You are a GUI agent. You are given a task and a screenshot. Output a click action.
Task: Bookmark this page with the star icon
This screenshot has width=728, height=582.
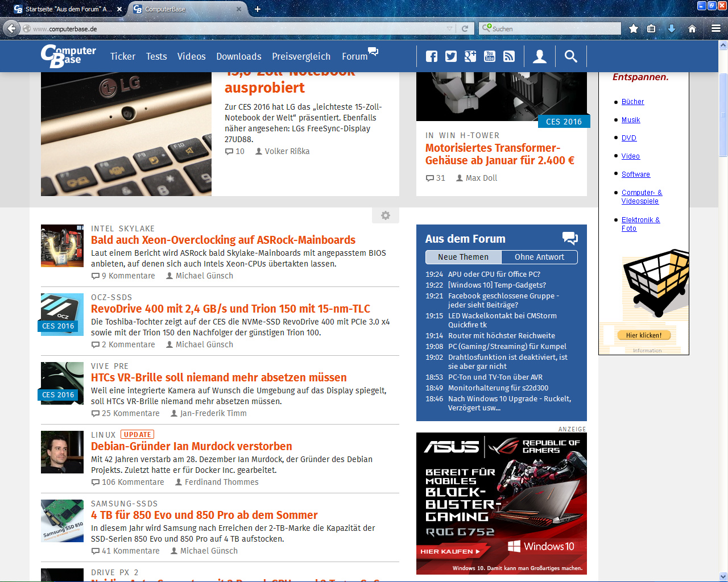tap(633, 28)
